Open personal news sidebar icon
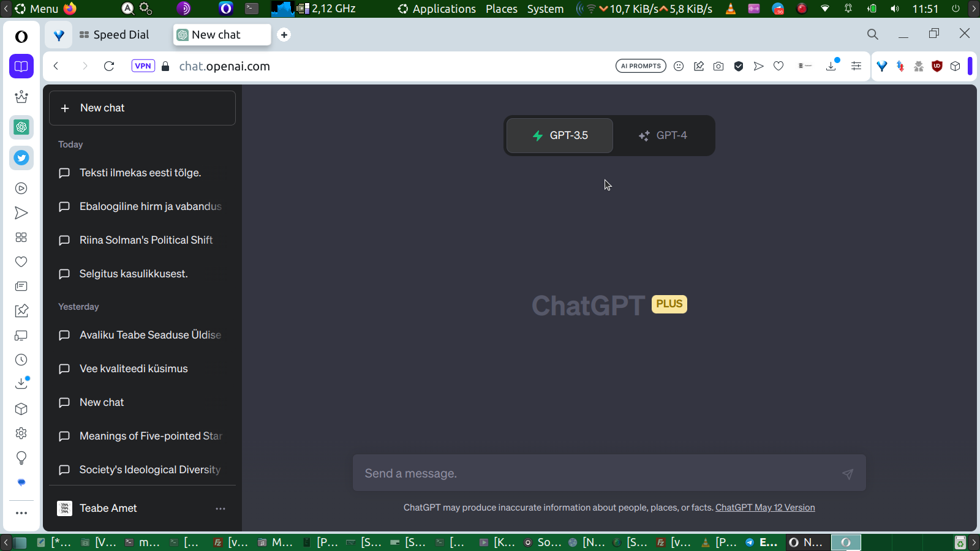The width and height of the screenshot is (980, 551). coord(21,287)
